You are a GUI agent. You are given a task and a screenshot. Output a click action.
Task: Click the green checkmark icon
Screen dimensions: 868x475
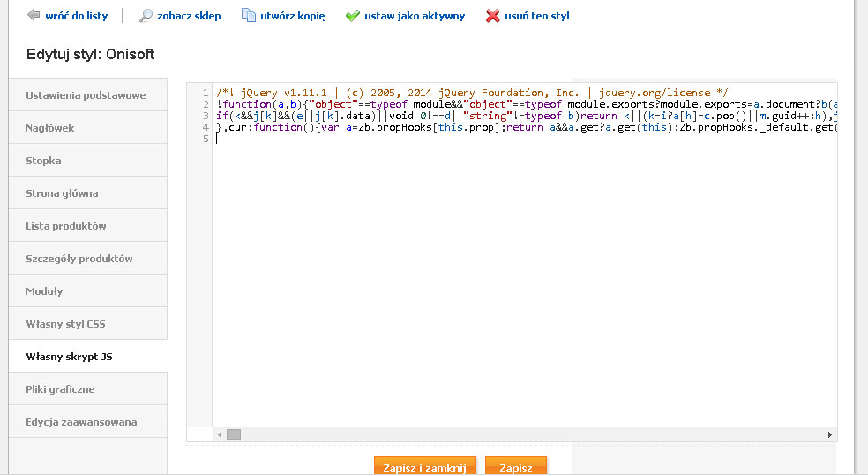pyautogui.click(x=352, y=16)
